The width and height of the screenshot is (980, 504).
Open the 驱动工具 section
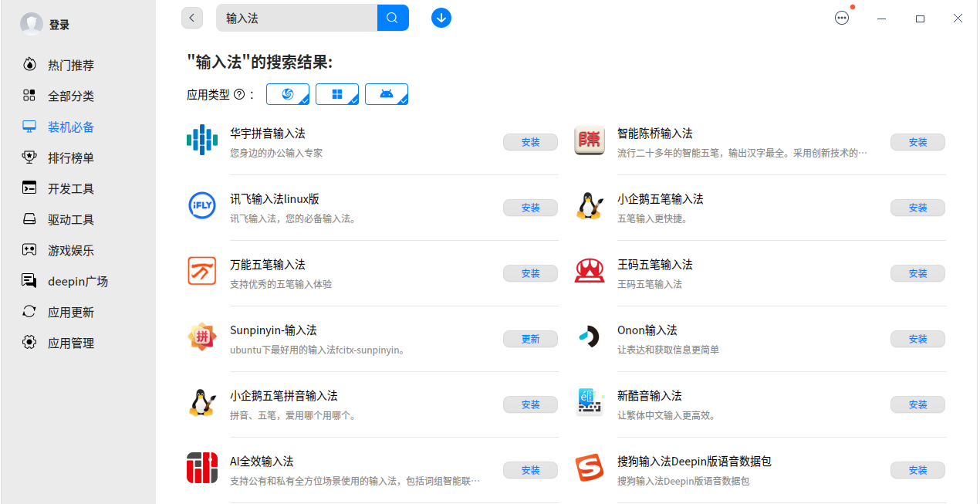(29, 218)
